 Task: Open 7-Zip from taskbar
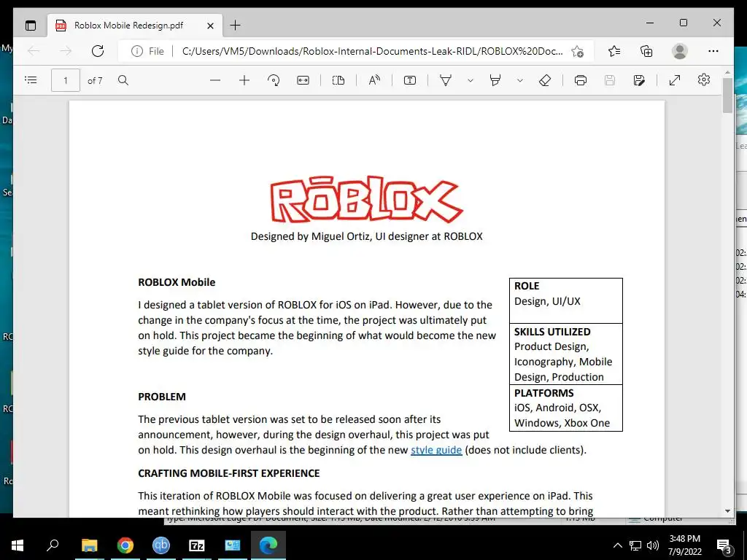[197, 545]
